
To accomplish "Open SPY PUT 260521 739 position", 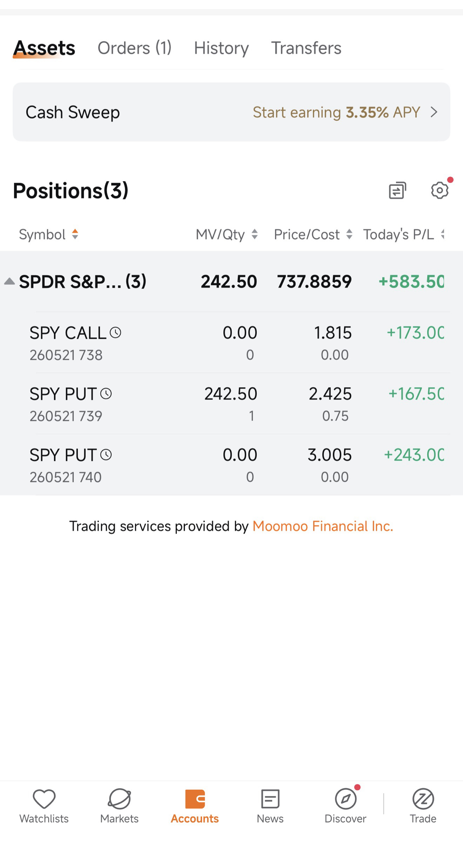I will click(231, 404).
